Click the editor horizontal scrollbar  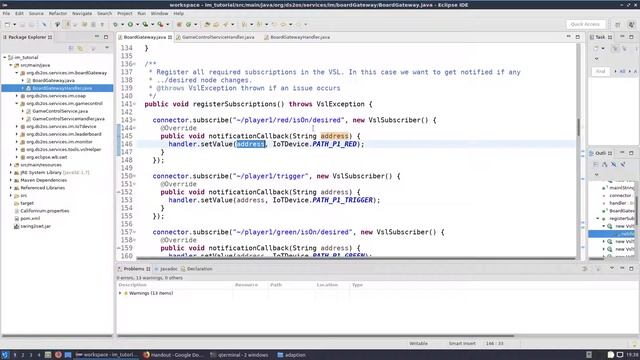click(x=355, y=258)
